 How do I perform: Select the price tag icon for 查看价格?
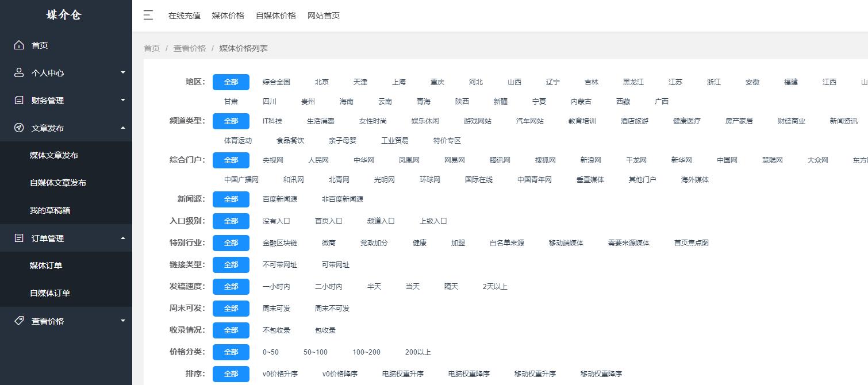coord(18,321)
